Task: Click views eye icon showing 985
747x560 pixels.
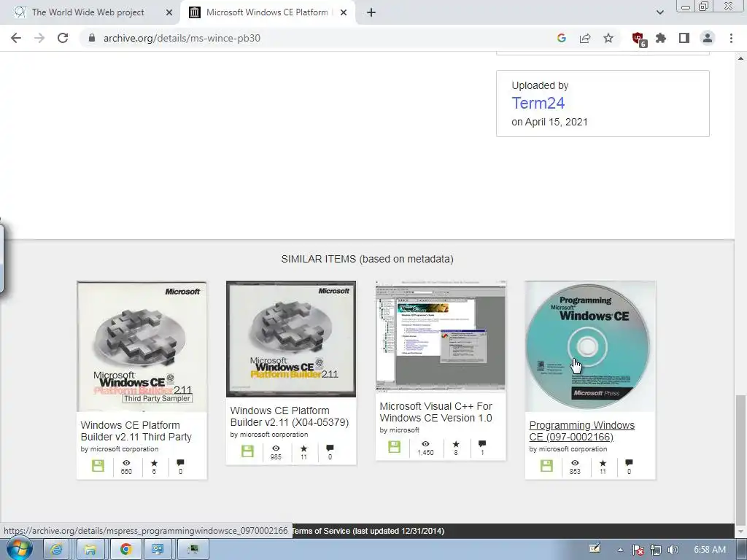Action: tap(276, 448)
